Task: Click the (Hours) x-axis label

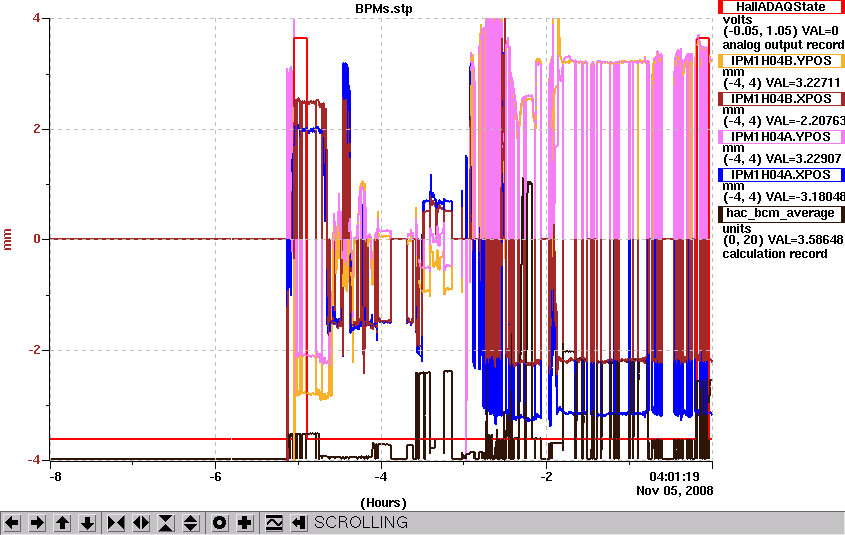Action: 383,503
